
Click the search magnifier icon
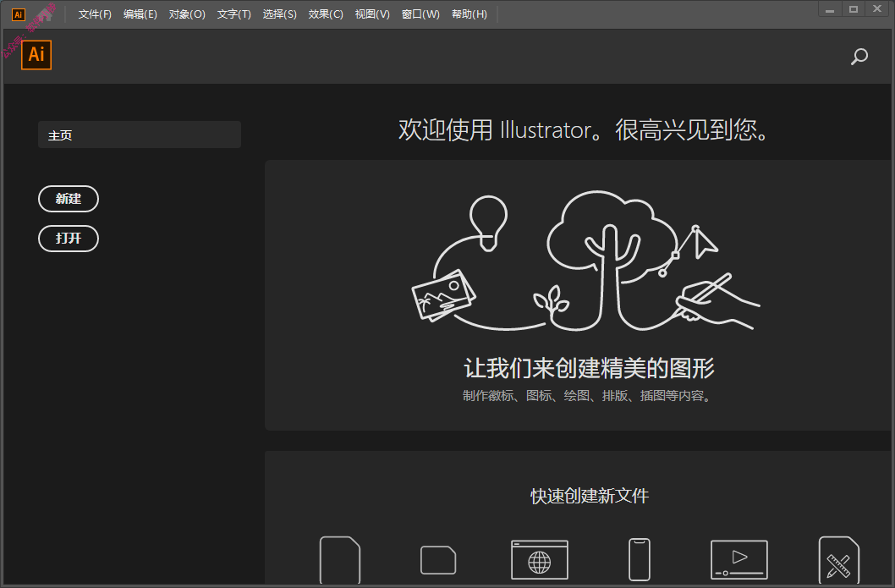tap(859, 56)
